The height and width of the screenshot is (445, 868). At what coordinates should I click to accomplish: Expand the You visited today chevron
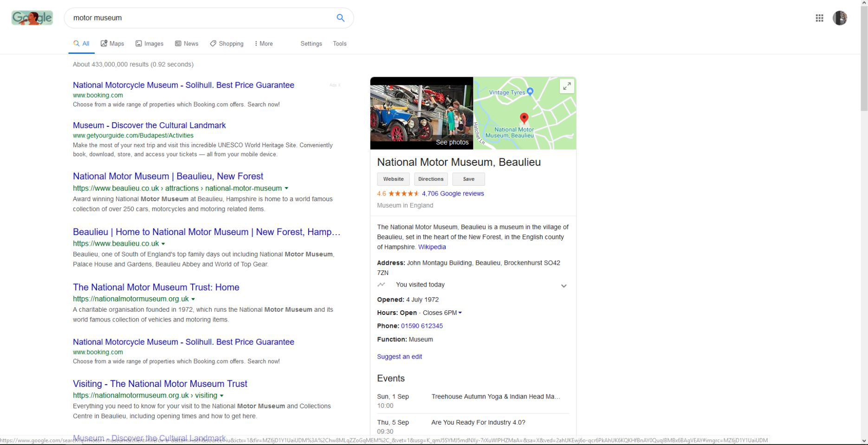click(564, 286)
